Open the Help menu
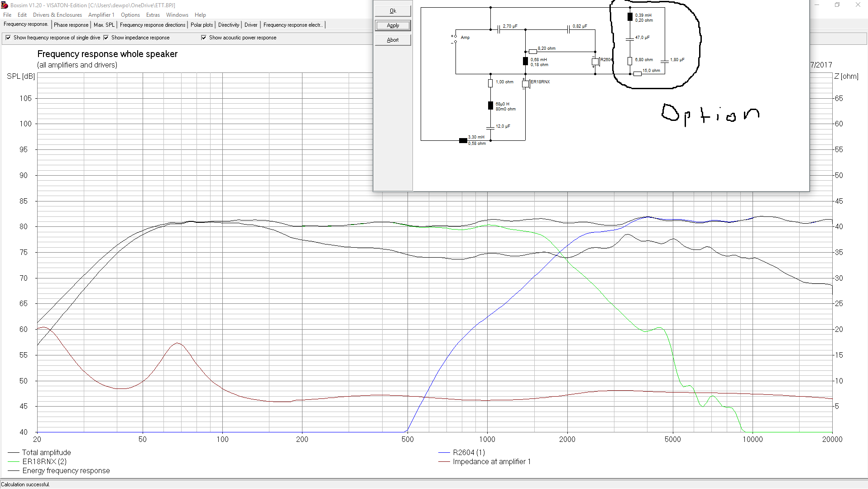 200,15
